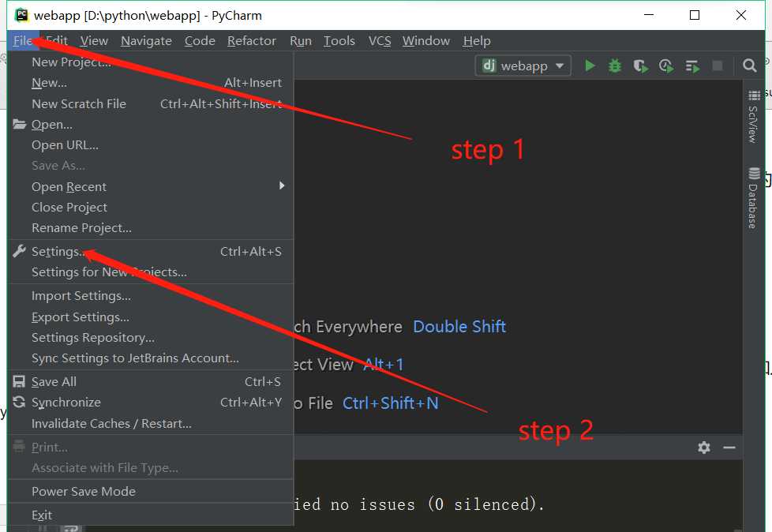Viewport: 772px width, 532px height.
Task: Choose Open URL... entry
Action: (151, 145)
